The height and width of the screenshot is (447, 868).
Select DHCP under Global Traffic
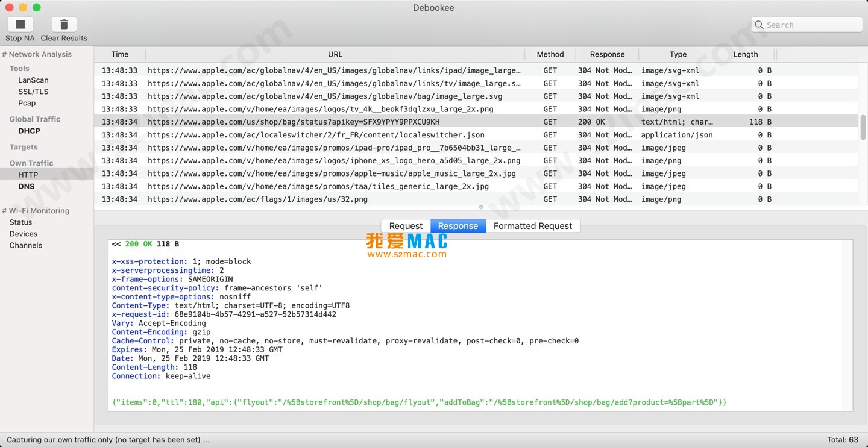click(x=28, y=131)
